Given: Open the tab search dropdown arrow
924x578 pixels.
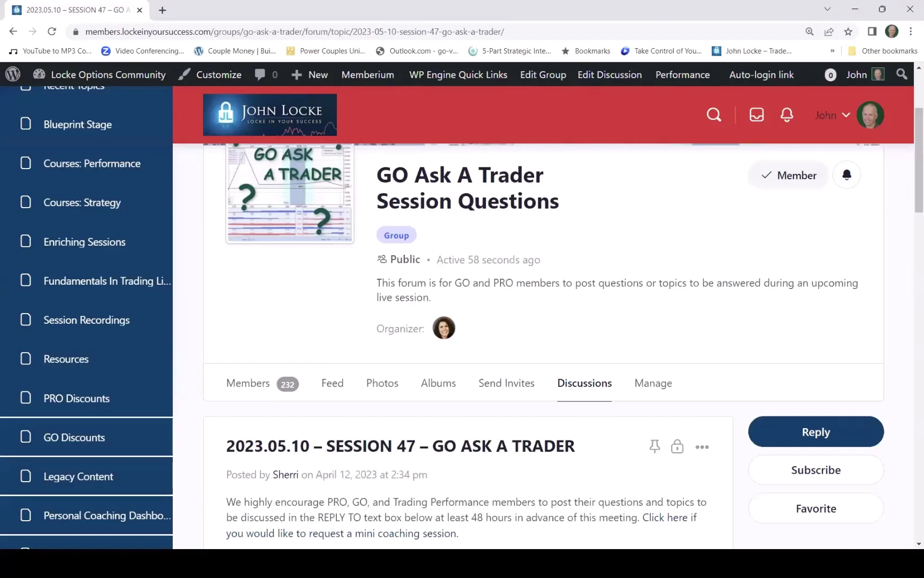Looking at the screenshot, I should (827, 9).
